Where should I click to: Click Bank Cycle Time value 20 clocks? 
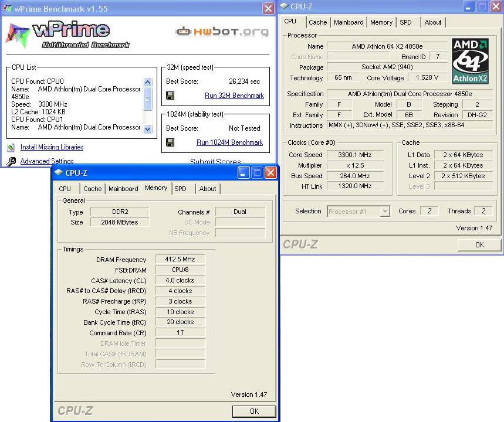pyautogui.click(x=180, y=322)
